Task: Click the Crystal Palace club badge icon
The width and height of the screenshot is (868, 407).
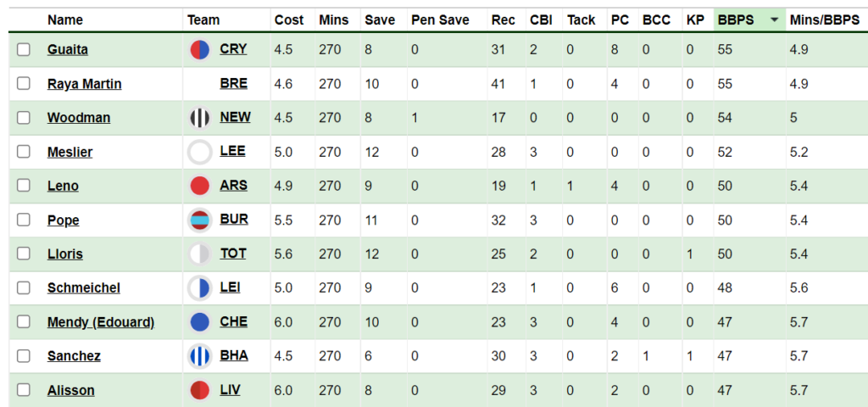Action: tap(199, 50)
